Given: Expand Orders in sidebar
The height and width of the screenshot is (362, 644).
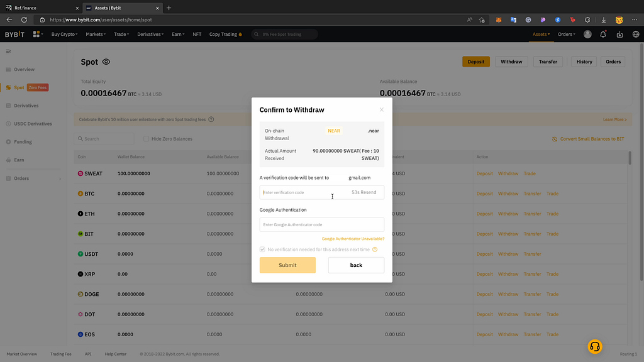Looking at the screenshot, I should pos(33,178).
